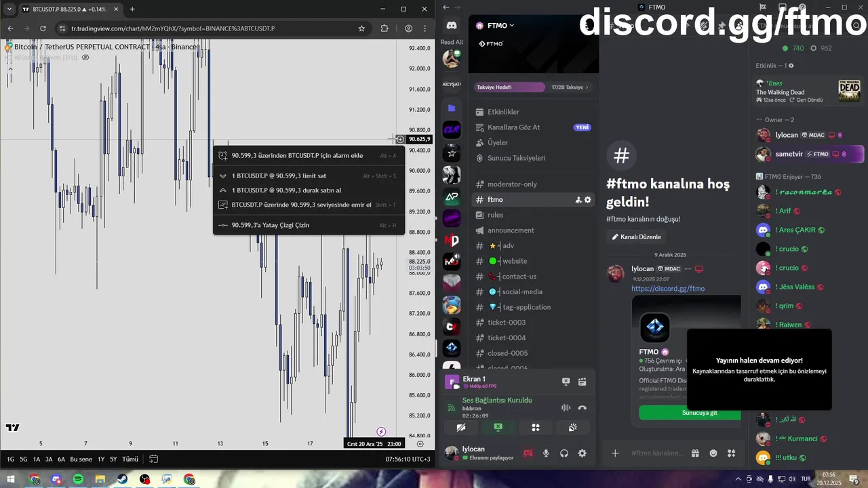This screenshot has width=868, height=488.
Task: Toggle green screen share button
Action: (x=498, y=427)
